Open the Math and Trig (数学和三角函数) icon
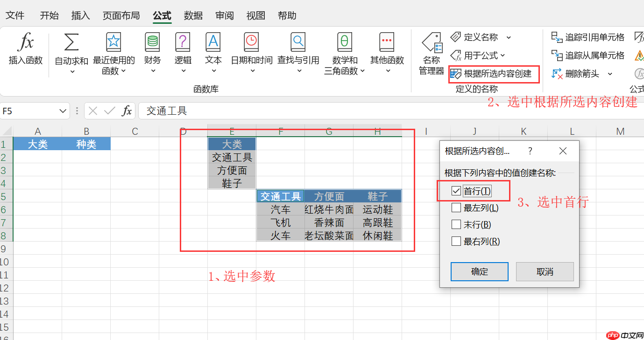 [344, 42]
